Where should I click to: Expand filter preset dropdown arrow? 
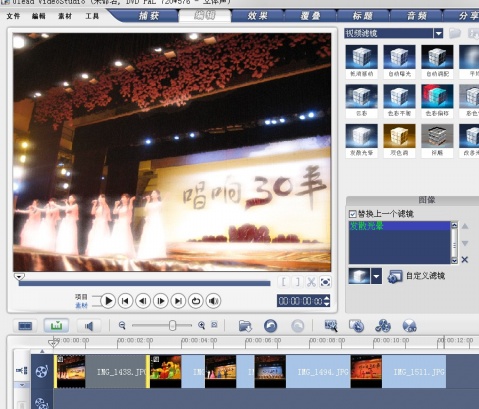pyautogui.click(x=377, y=276)
